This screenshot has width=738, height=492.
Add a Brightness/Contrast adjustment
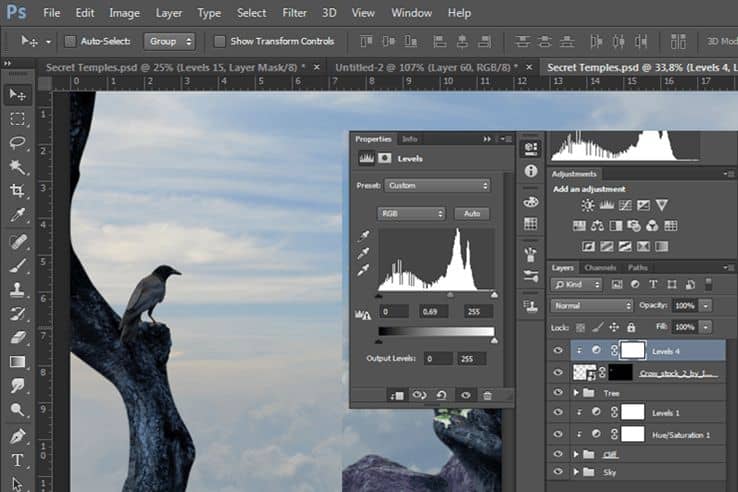[587, 205]
